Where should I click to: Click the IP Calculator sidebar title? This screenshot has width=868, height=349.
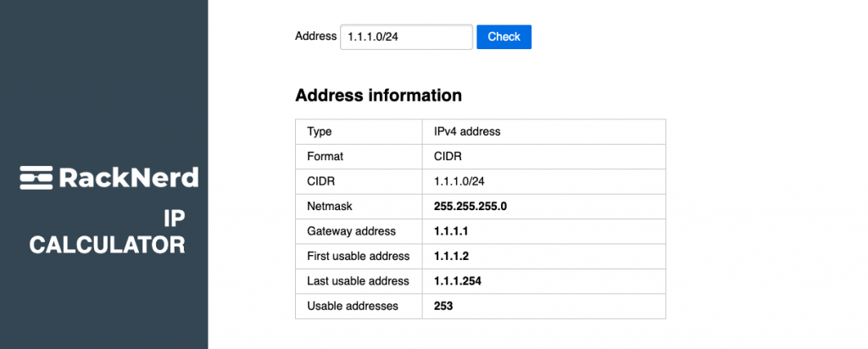click(108, 232)
